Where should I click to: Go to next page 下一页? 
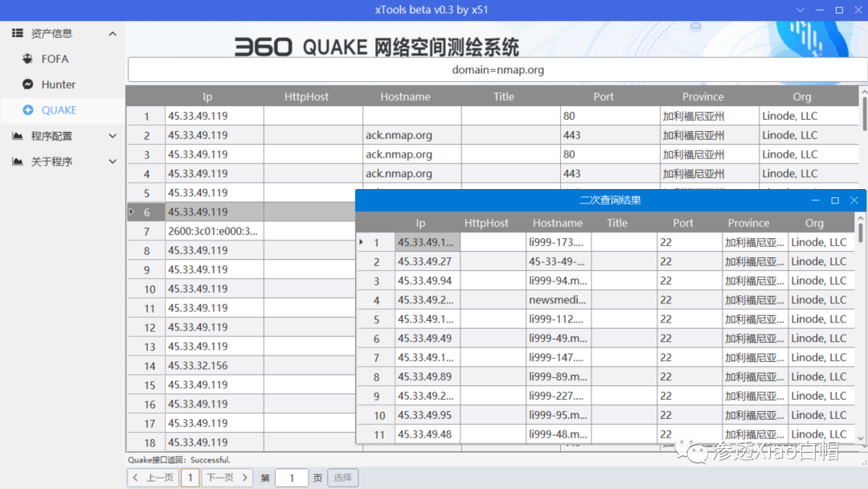click(227, 478)
